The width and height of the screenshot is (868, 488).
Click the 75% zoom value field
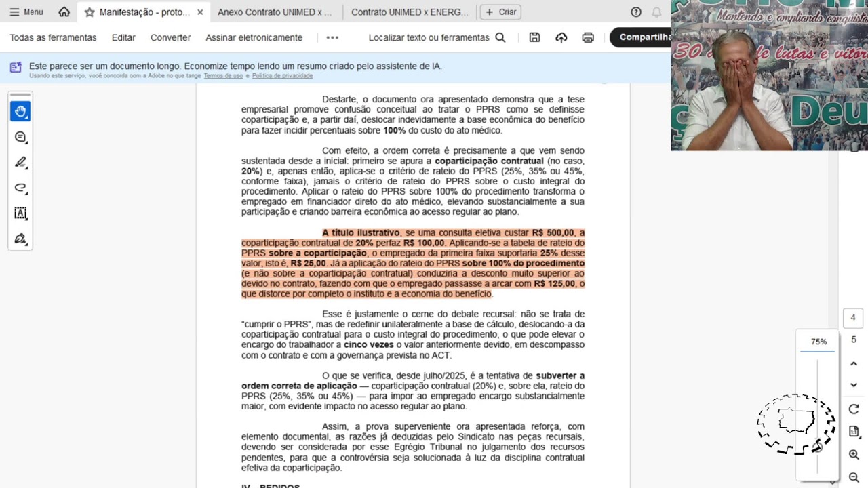(x=818, y=342)
